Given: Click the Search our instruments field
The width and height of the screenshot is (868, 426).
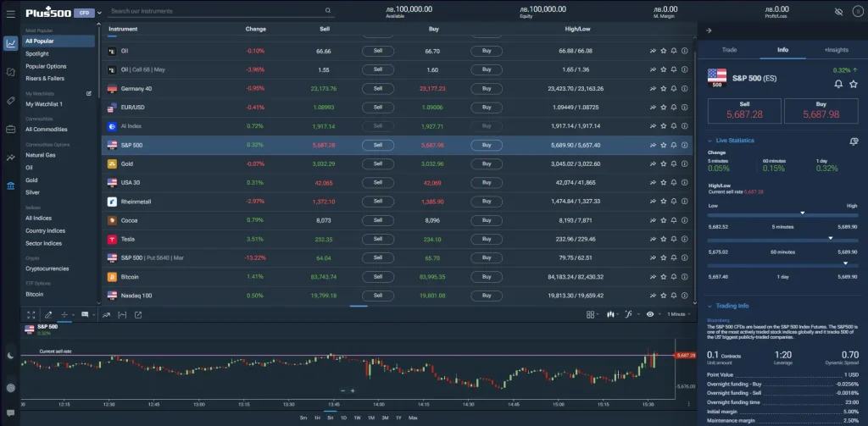Looking at the screenshot, I should click(x=220, y=11).
